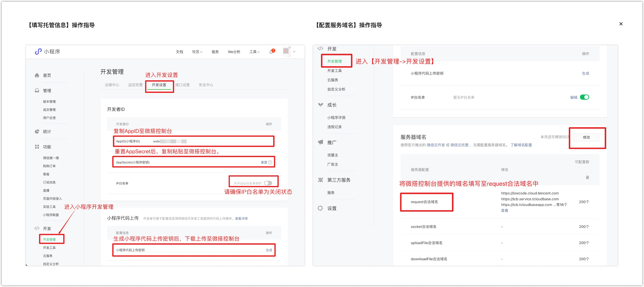Open the 了解域名配置 link
644x287 pixels.
521,145
